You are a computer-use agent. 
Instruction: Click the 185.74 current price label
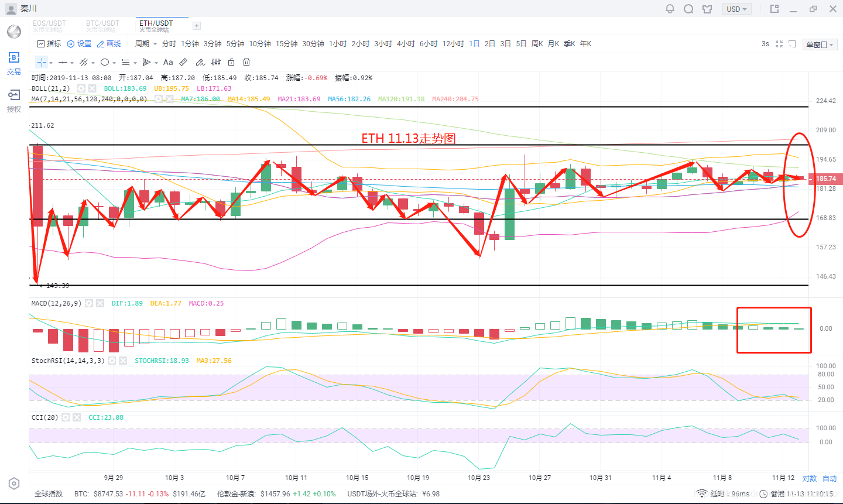(x=825, y=179)
